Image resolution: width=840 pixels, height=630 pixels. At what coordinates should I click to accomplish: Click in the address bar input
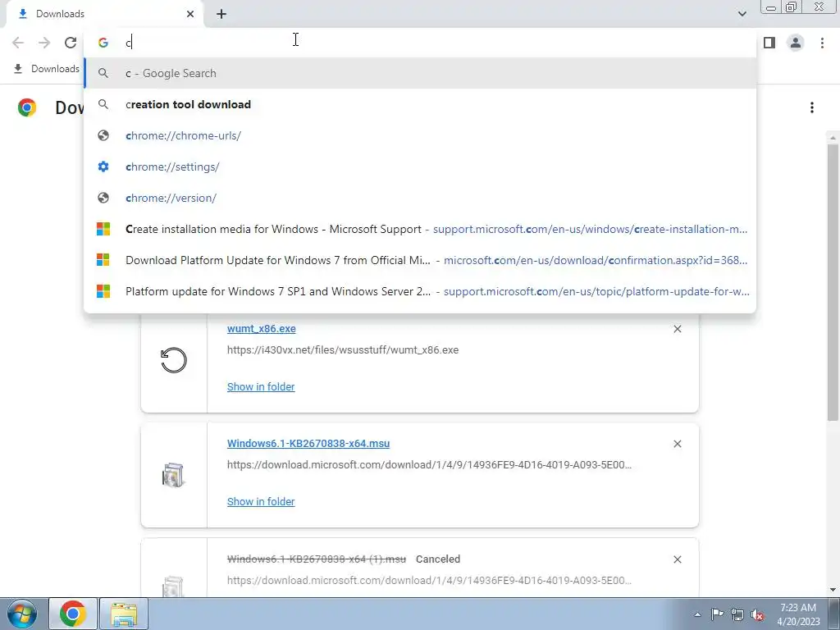tap(420, 43)
